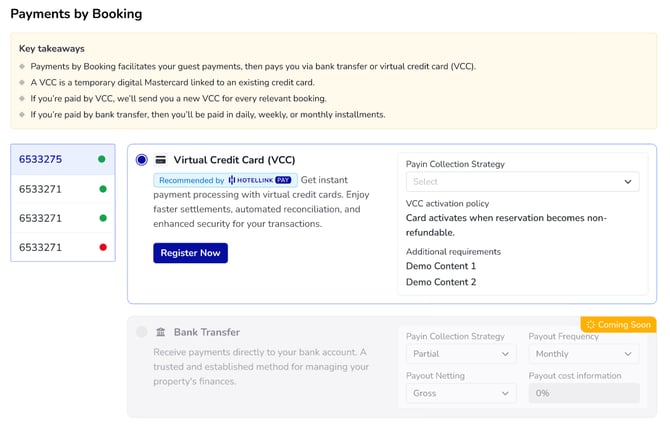Open the Payout Netting 'Gross' dropdown

(x=460, y=393)
